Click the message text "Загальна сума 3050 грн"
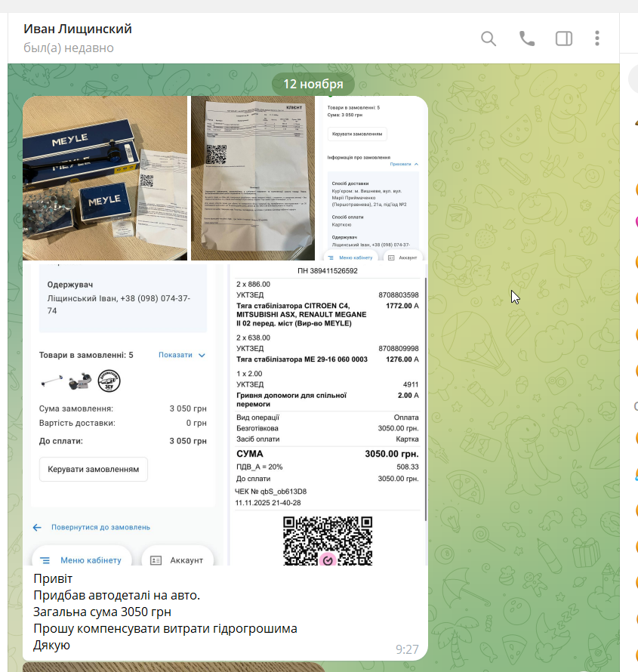The image size is (638, 672). 103,612
